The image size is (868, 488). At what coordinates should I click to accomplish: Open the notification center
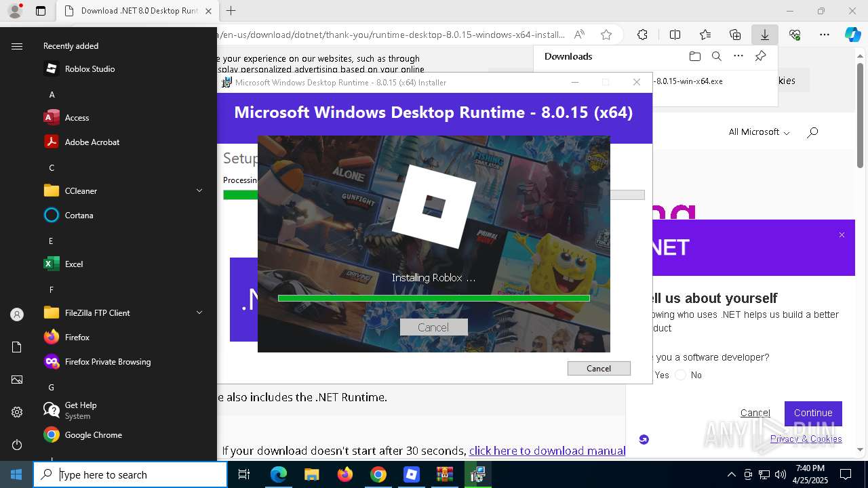pyautogui.click(x=846, y=474)
